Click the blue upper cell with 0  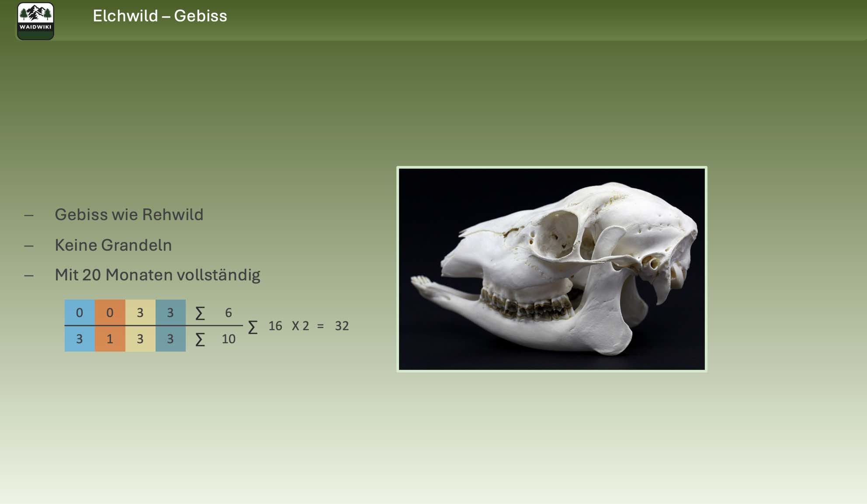(80, 312)
